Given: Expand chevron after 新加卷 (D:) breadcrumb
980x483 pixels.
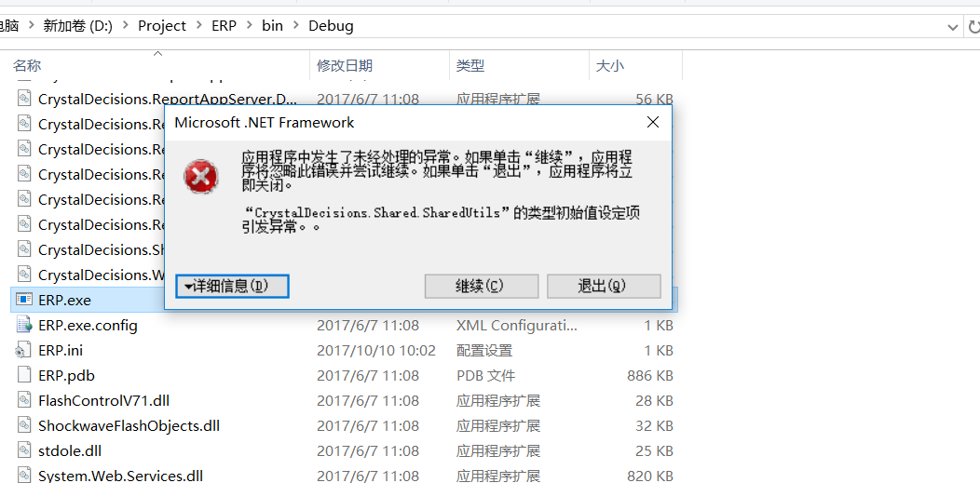Looking at the screenshot, I should (x=126, y=26).
